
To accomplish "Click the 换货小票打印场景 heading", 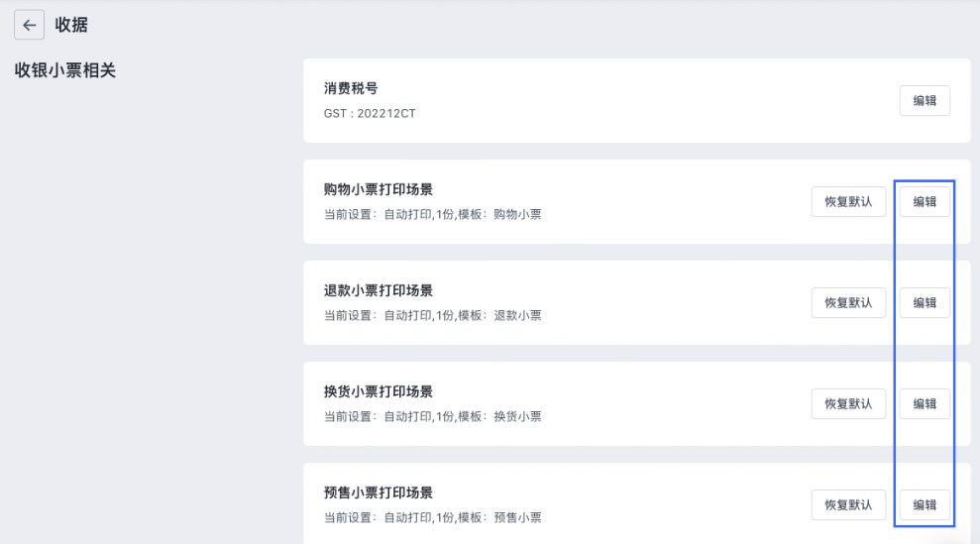I will coord(379,391).
